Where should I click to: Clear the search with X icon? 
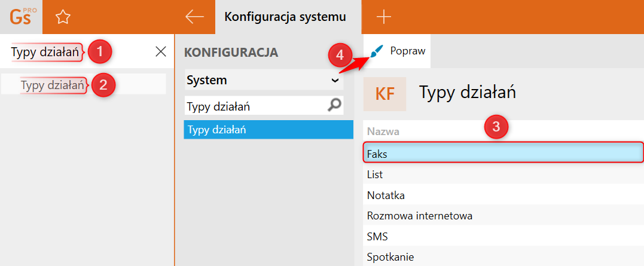[160, 52]
